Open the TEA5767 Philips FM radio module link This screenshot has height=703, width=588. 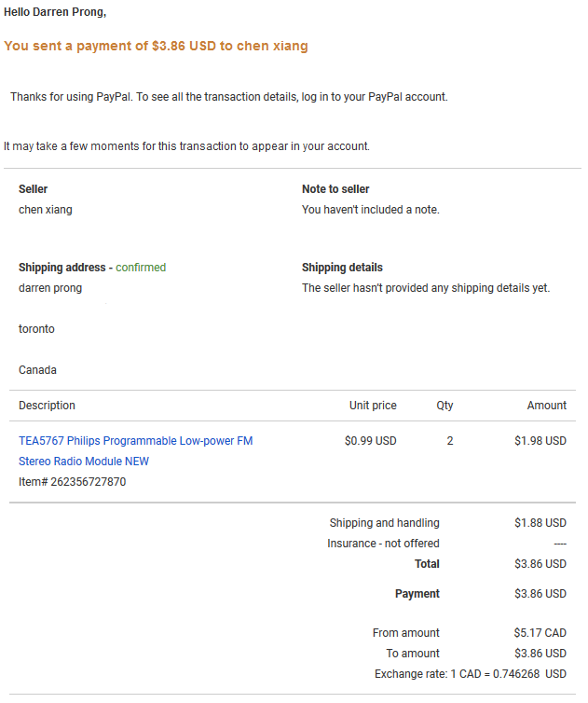[135, 441]
